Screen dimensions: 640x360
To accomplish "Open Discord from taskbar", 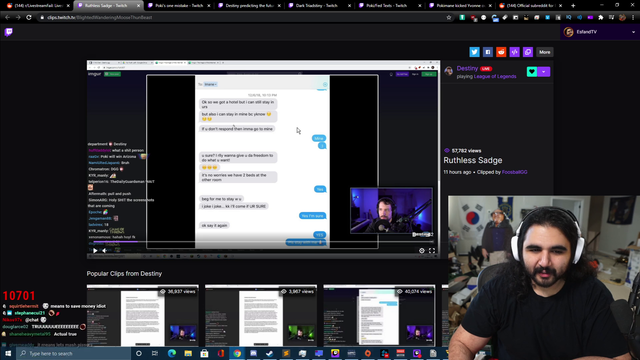I will coord(253,353).
